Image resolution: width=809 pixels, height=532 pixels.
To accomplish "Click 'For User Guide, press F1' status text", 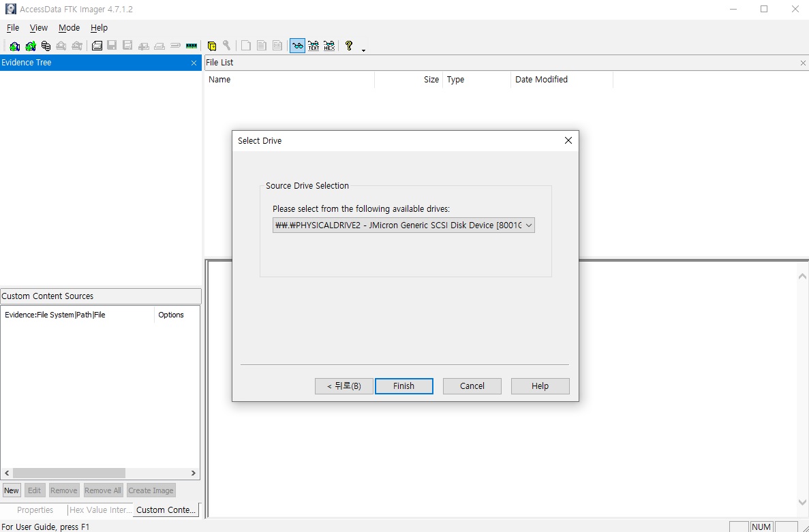I will pyautogui.click(x=46, y=527).
